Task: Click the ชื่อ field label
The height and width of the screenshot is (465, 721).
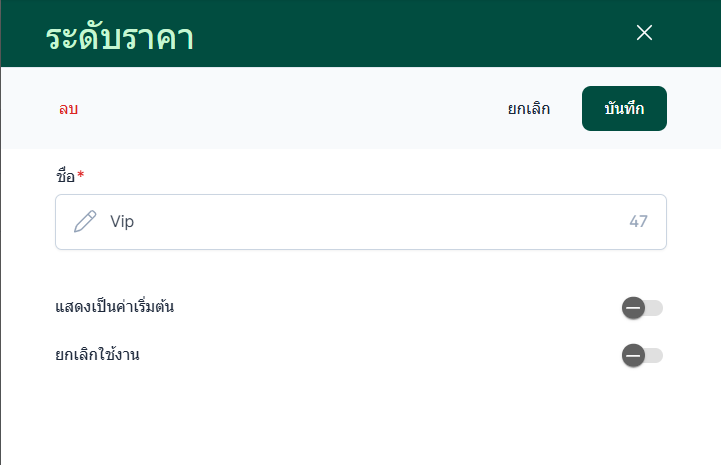Action: (x=65, y=176)
